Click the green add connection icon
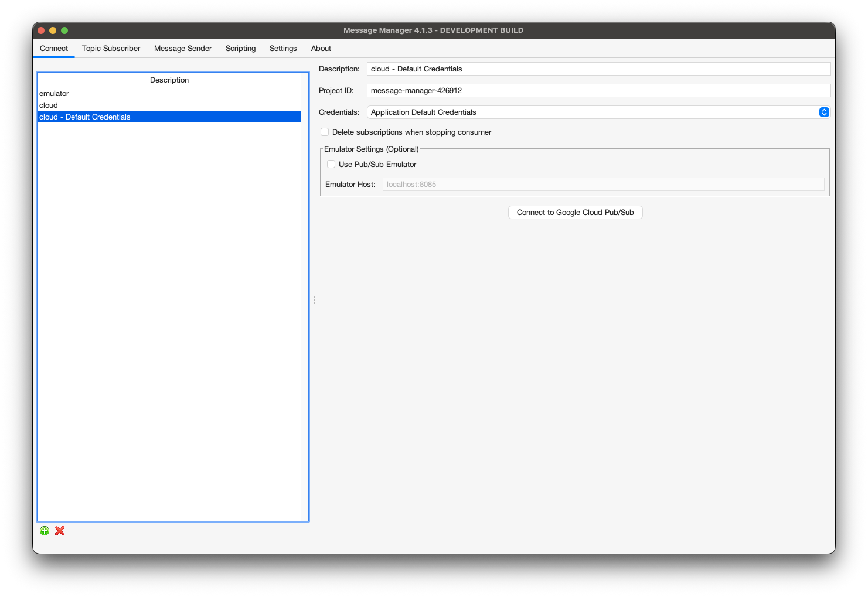Image resolution: width=868 pixels, height=597 pixels. pos(45,531)
